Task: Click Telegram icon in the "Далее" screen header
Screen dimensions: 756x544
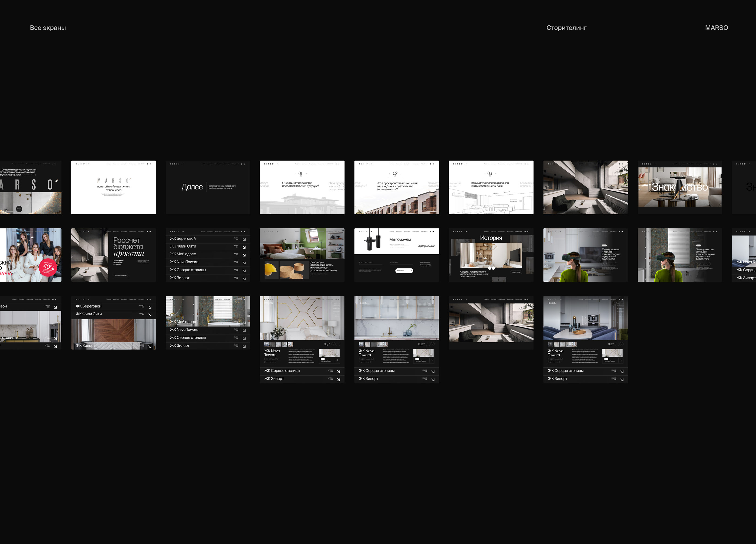Action: point(245,164)
